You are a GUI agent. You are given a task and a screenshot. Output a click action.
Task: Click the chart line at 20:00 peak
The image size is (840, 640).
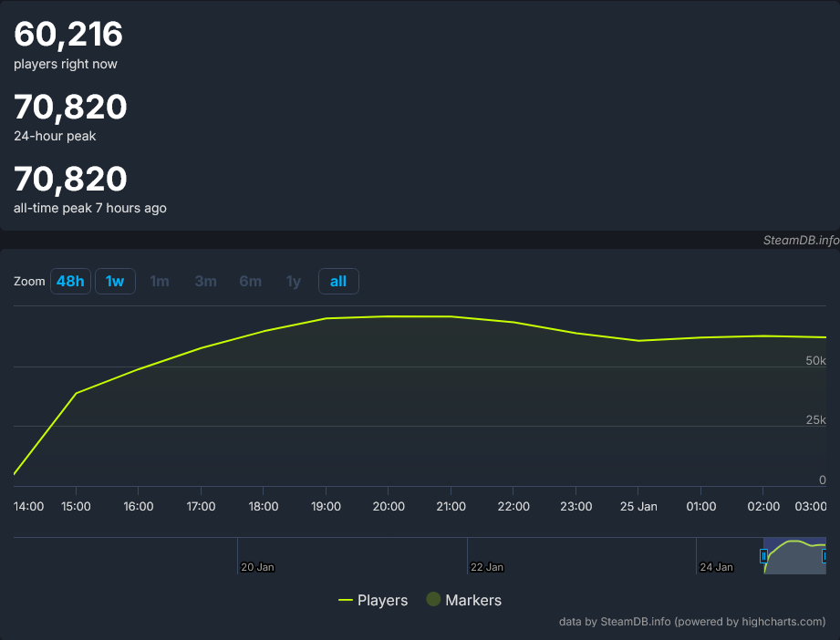pos(389,316)
